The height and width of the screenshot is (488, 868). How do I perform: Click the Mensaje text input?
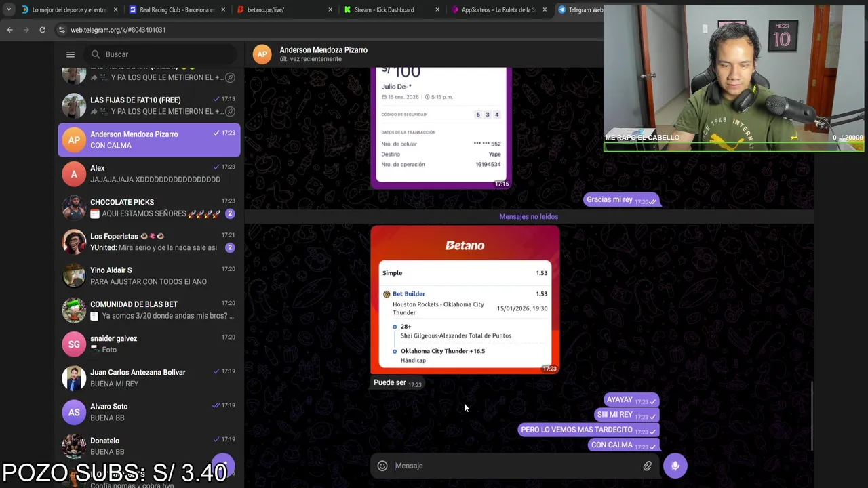(515, 466)
